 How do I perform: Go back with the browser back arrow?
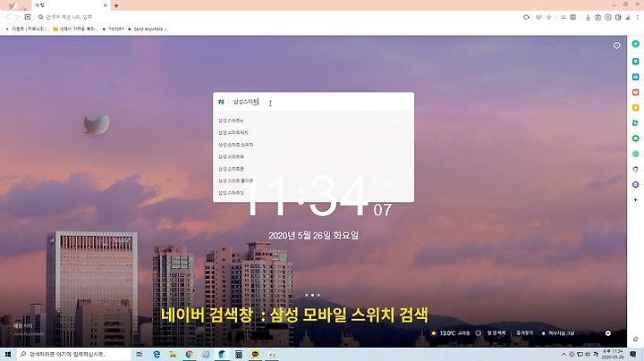pyautogui.click(x=7, y=17)
